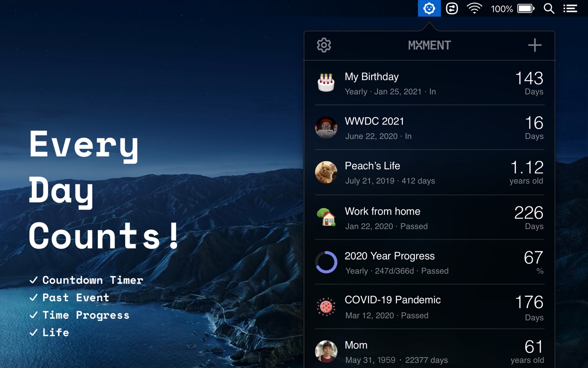The height and width of the screenshot is (368, 588).
Task: Click the "June 22, 2020 · In" subtitle
Action: (x=379, y=136)
